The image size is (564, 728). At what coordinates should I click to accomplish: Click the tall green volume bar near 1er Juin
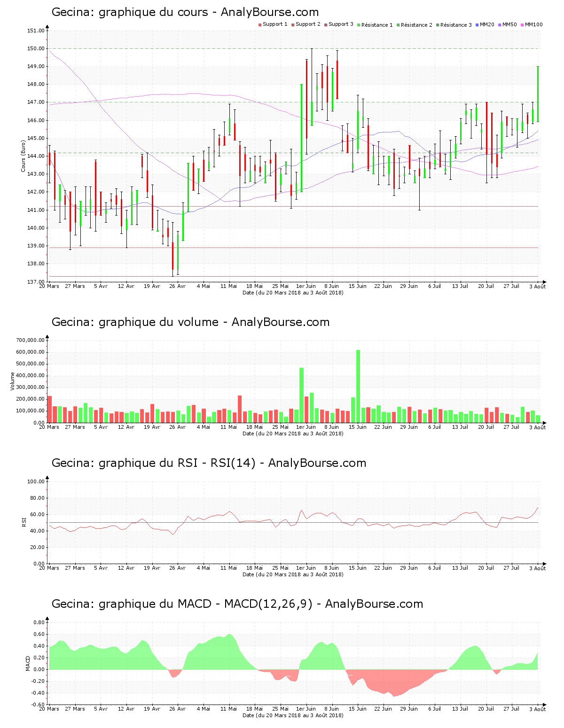302,395
